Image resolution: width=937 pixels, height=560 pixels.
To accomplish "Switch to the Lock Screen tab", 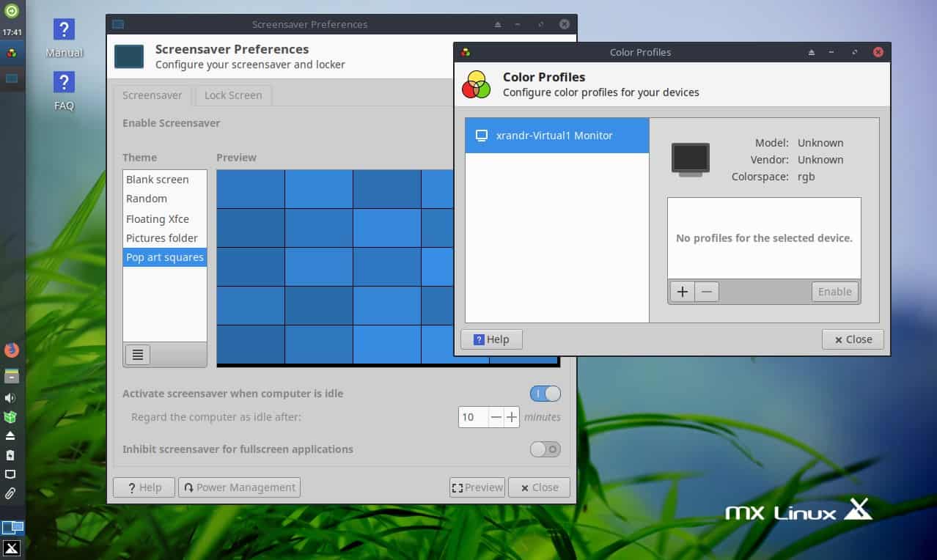I will click(x=232, y=95).
